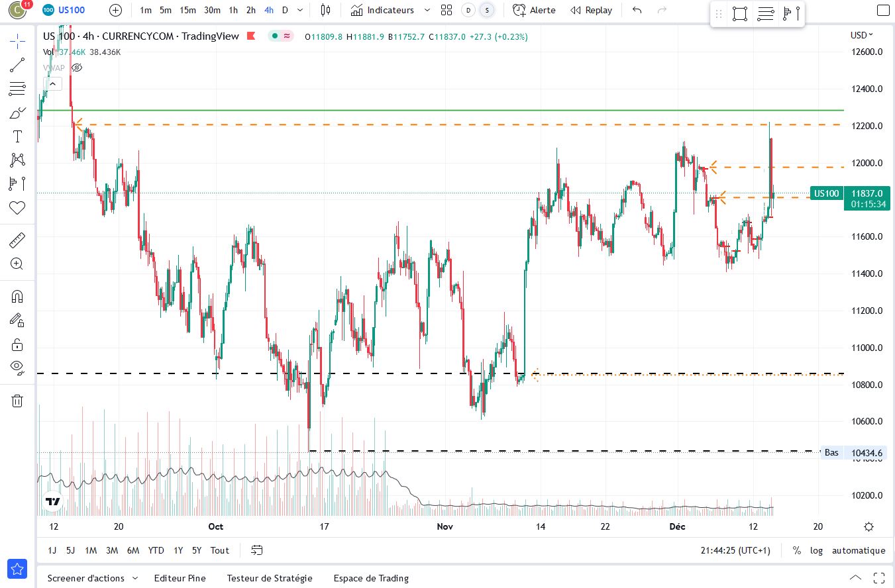Set date range to YTD
The height and width of the screenshot is (588, 895).
[x=156, y=550]
